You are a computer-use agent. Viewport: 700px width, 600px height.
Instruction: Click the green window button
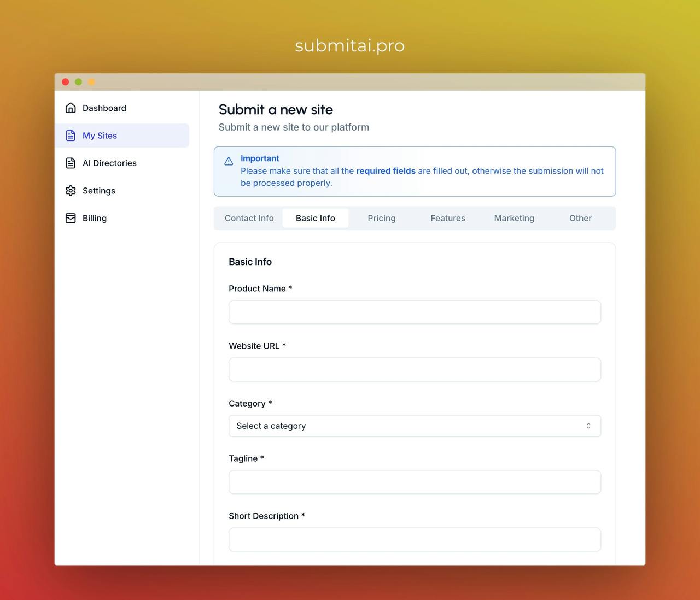(79, 82)
